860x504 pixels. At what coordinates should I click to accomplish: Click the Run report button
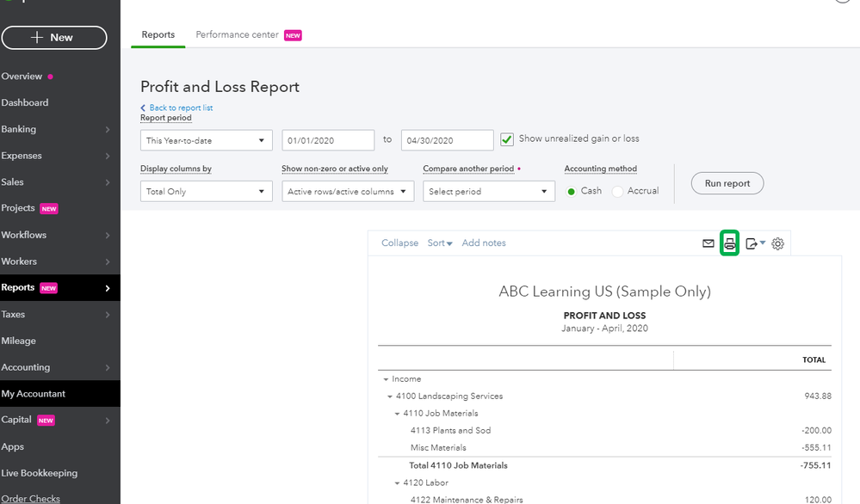coord(727,183)
